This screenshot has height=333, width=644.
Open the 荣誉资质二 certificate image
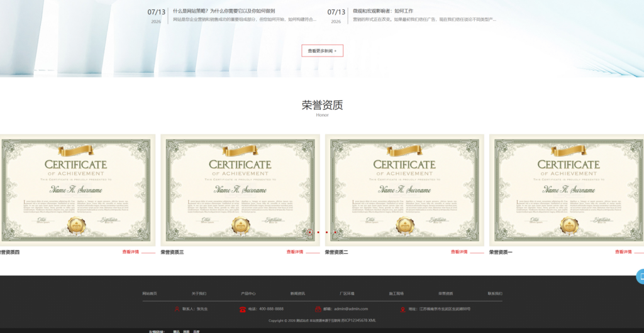tap(404, 190)
